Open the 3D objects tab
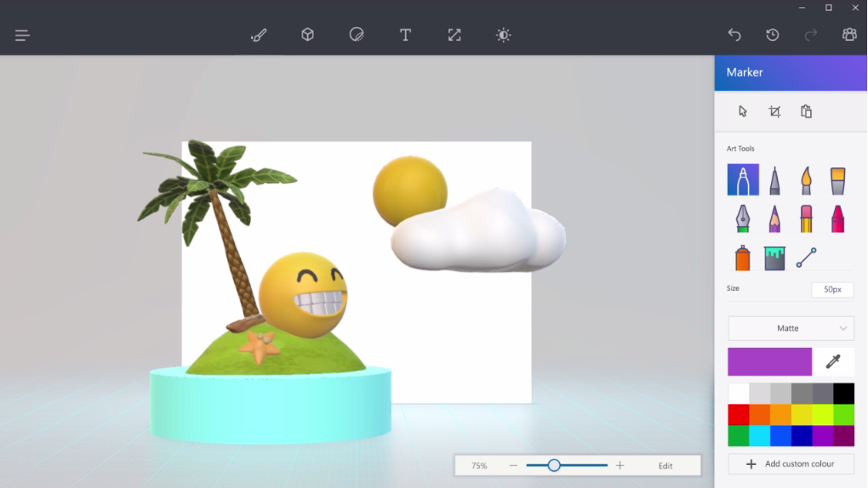The width and height of the screenshot is (868, 488). [308, 35]
